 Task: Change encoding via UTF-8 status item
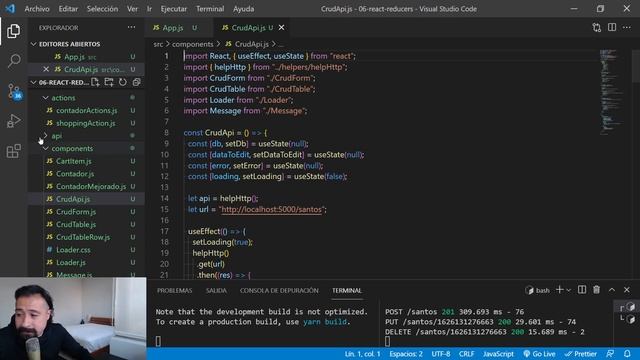click(x=441, y=354)
